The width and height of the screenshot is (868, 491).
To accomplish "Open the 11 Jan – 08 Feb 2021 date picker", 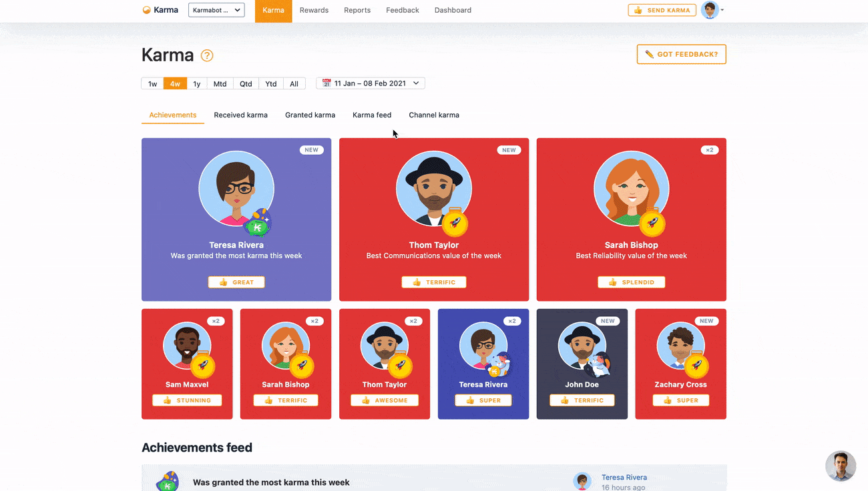I will 371,83.
